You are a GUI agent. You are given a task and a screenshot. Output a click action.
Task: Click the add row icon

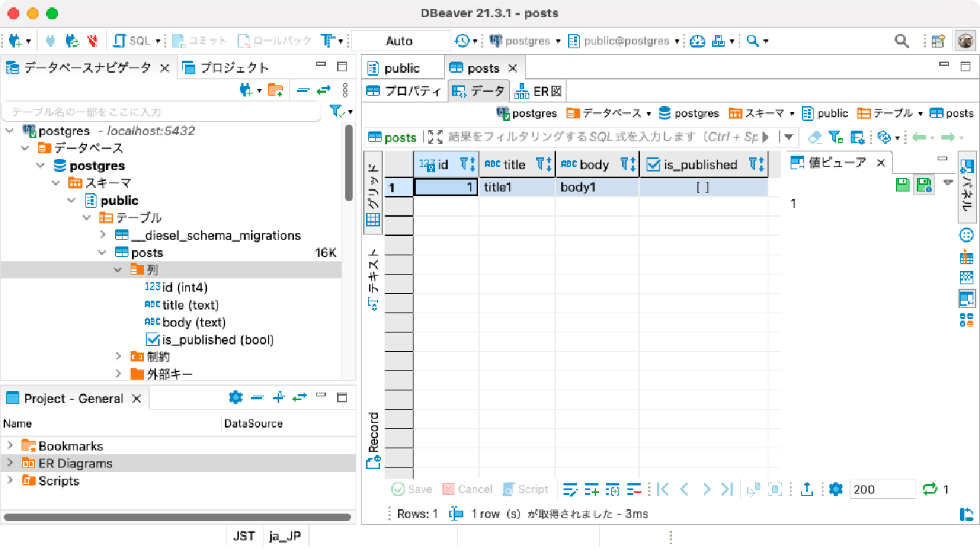592,489
